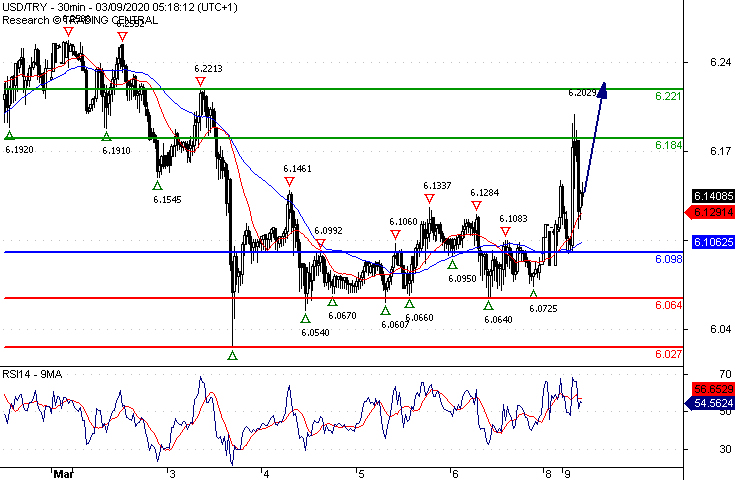
Task: Click the 70 level on RSI axis
Action: tap(725, 374)
